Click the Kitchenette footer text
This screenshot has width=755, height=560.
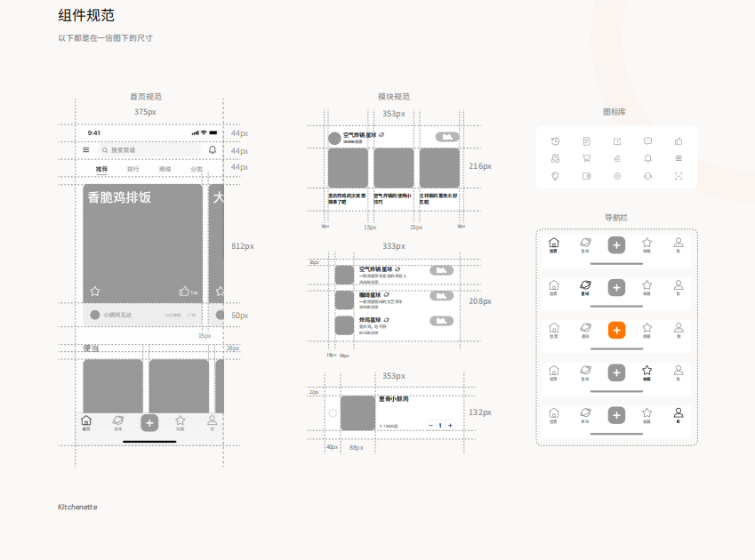click(x=77, y=507)
